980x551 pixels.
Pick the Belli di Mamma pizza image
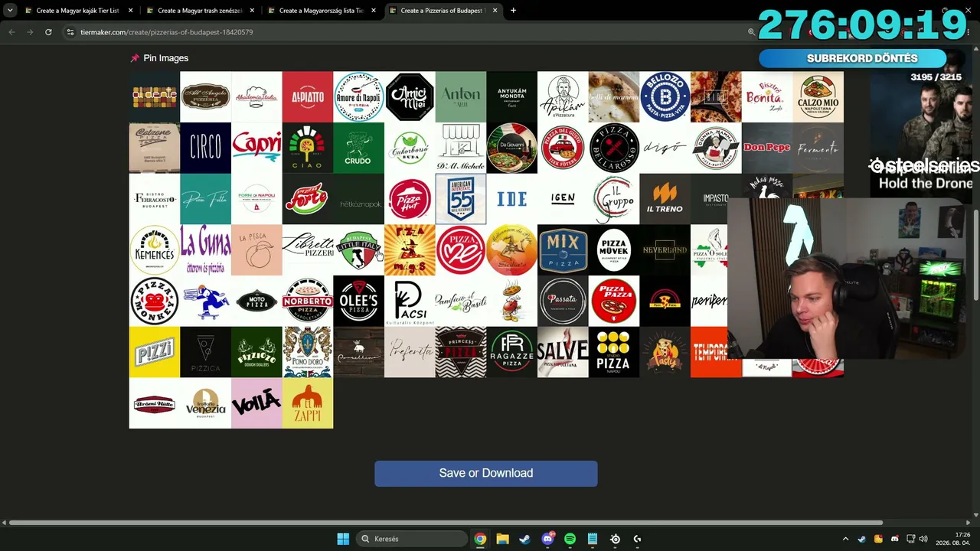[613, 97]
